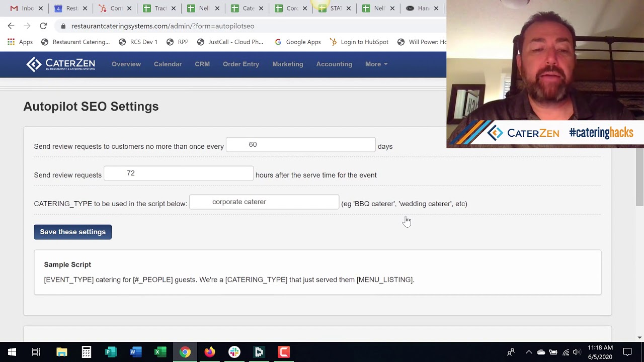This screenshot has height=362, width=644.
Task: Open Login to HubSpot bookmark
Action: click(x=359, y=42)
